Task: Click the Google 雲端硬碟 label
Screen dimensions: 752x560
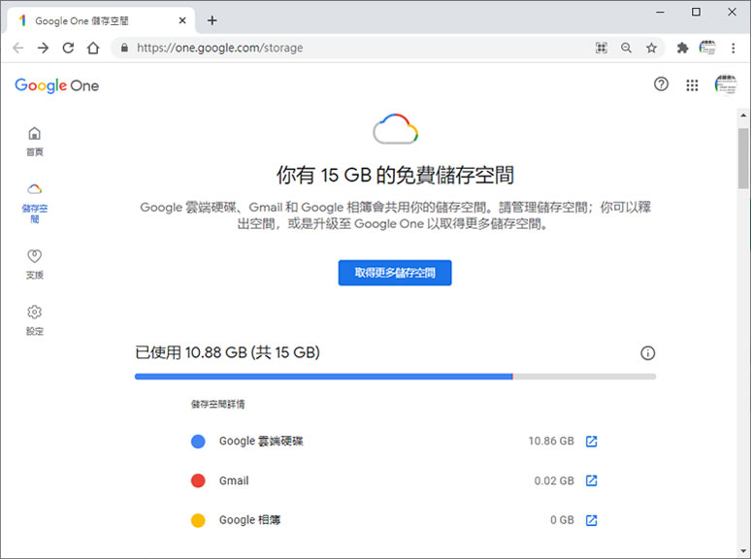Action: 261,441
